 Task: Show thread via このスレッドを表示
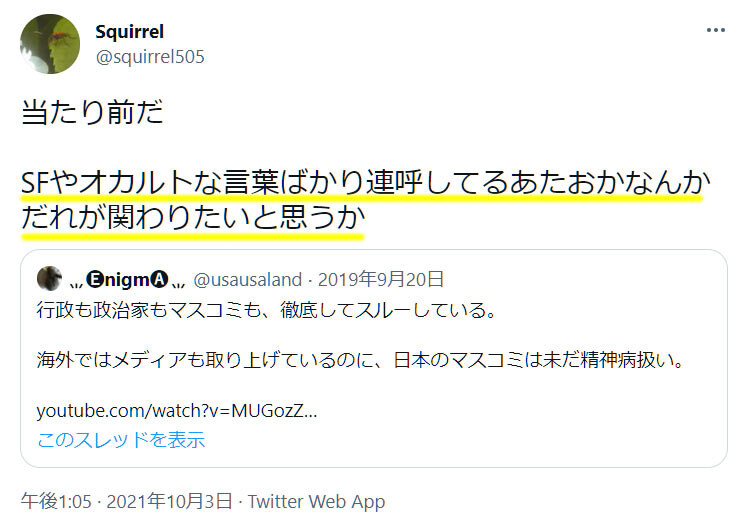[121, 440]
